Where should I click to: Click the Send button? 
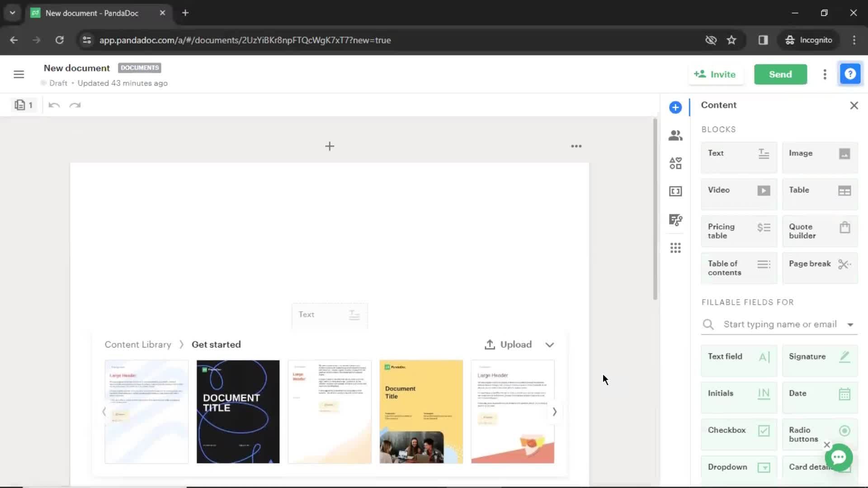click(780, 74)
